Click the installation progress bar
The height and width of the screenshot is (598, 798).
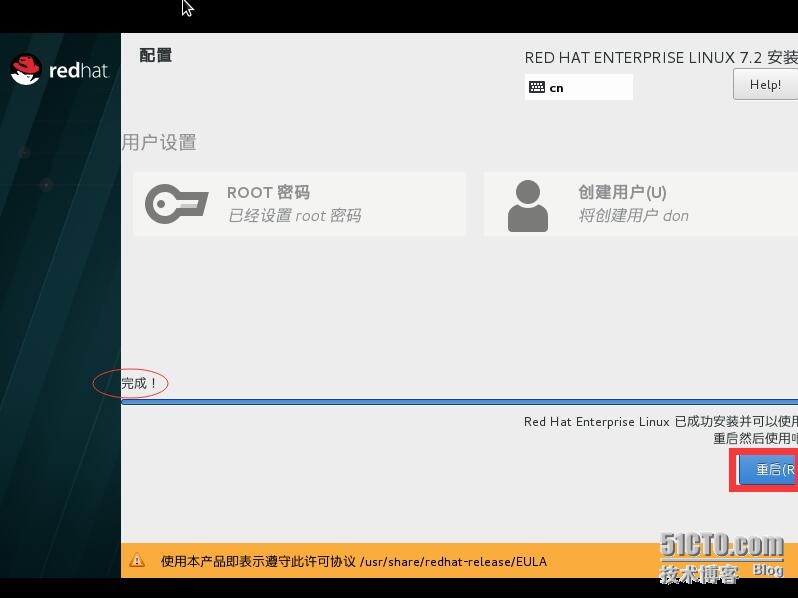459,402
